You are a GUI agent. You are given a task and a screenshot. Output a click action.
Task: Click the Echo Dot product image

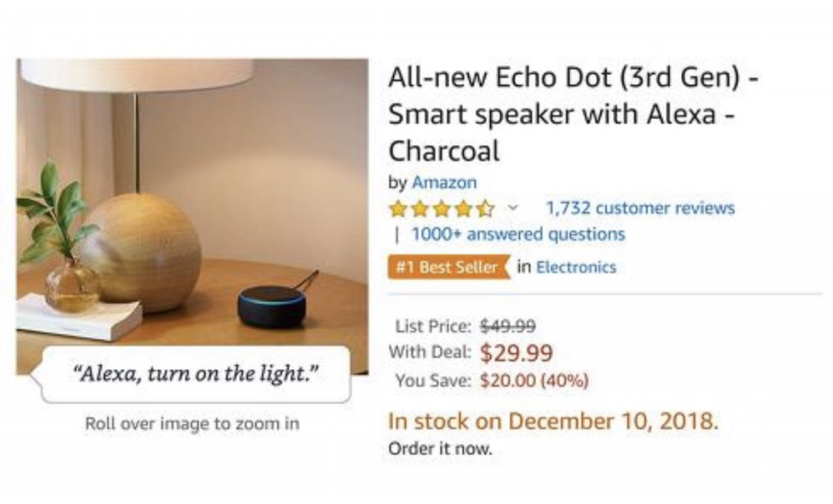[x=193, y=217]
